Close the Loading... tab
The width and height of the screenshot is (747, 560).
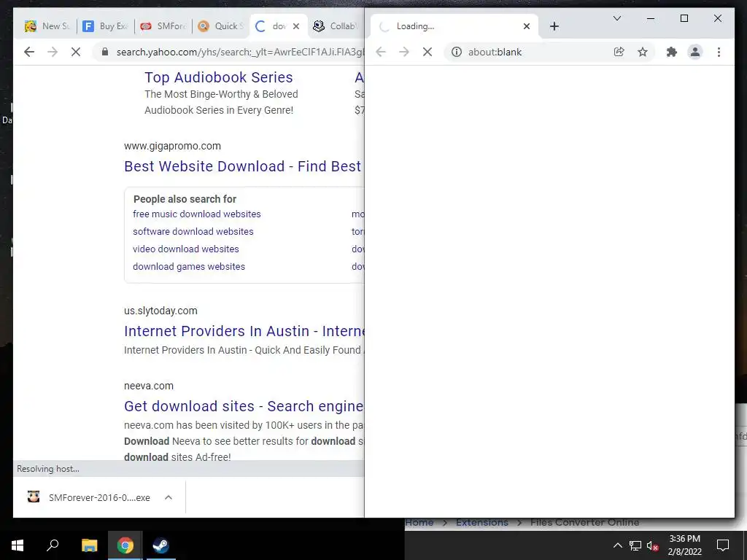tap(527, 26)
